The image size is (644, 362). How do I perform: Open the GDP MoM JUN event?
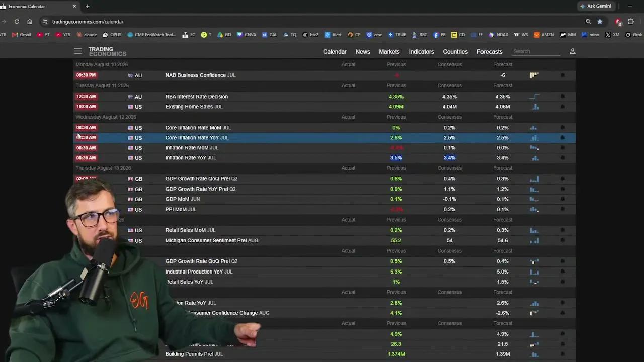coord(183,199)
